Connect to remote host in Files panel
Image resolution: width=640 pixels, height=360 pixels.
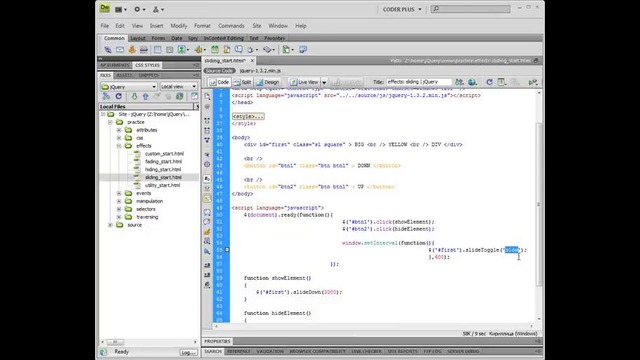coord(107,96)
